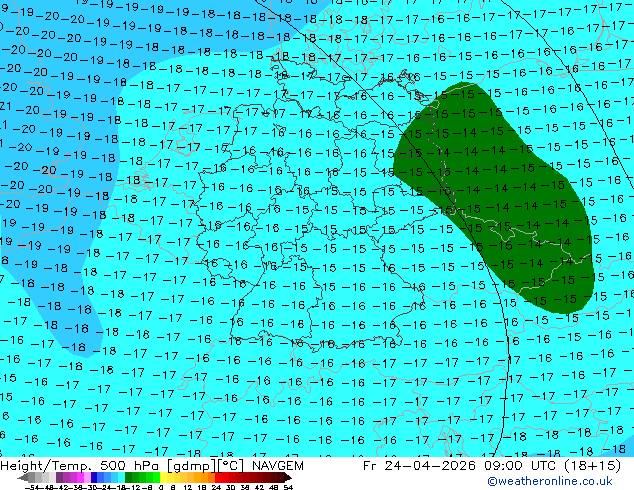634x490 pixels.
Task: Click the dark blue legend color segment
Action: 94,477
